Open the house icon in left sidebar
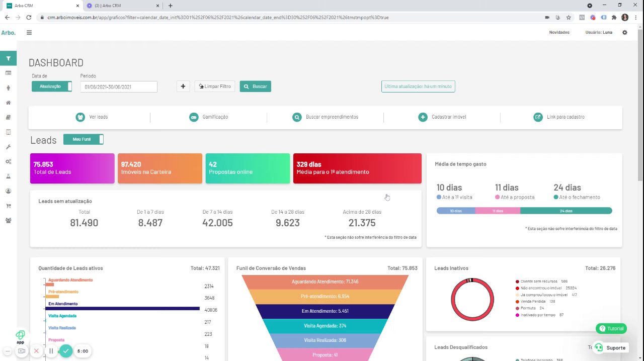 tap(8, 103)
